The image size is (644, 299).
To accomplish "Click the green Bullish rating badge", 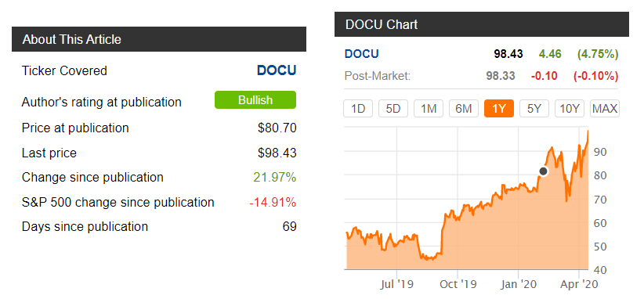I will tap(255, 100).
